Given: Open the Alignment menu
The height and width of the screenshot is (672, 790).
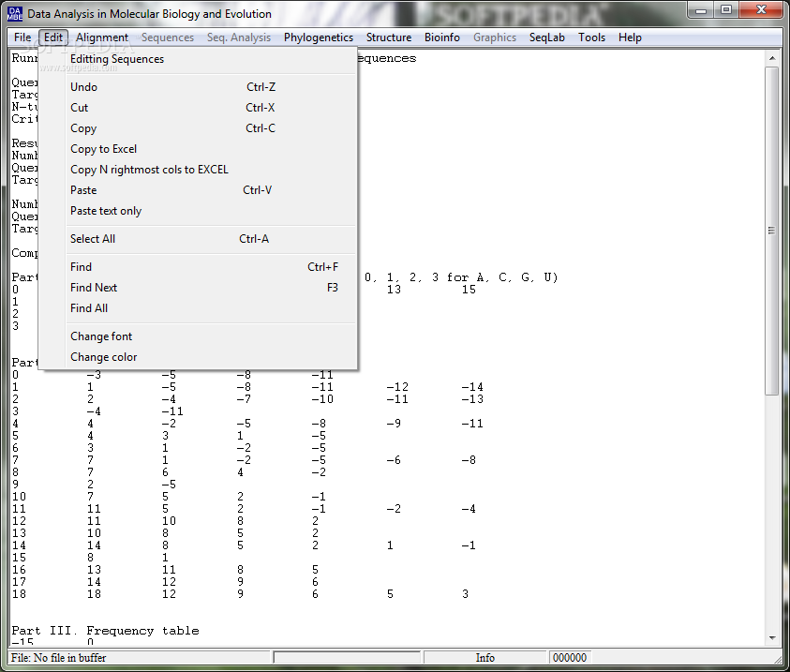Looking at the screenshot, I should [x=102, y=37].
